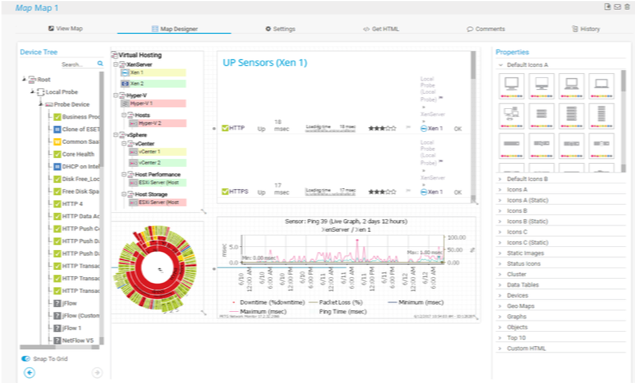Click the HTTP sensor green checkbox in the table

pos(225,128)
